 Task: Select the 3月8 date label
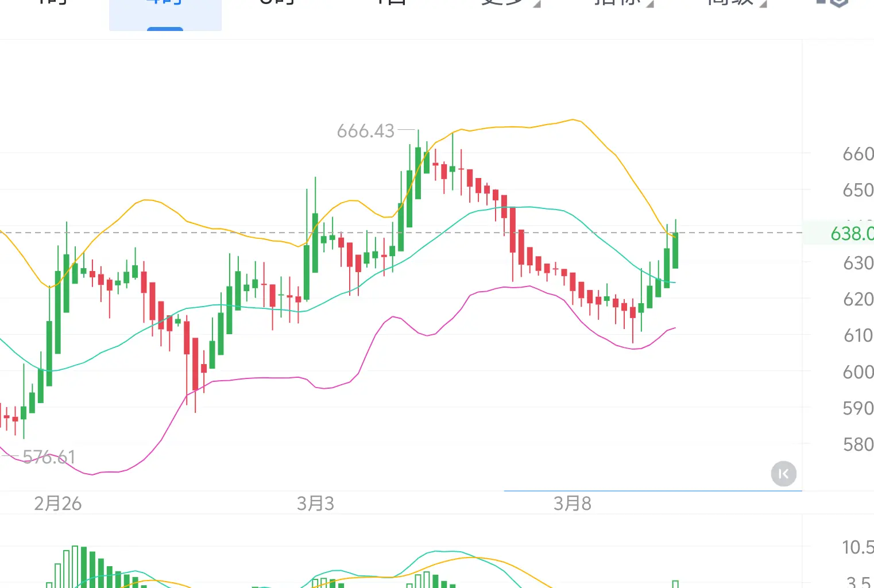573,504
